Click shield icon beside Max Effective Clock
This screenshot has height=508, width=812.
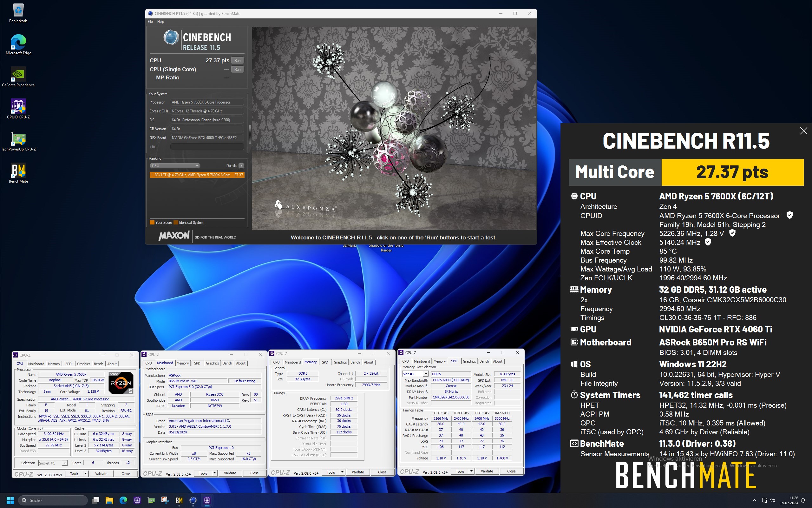tap(708, 242)
